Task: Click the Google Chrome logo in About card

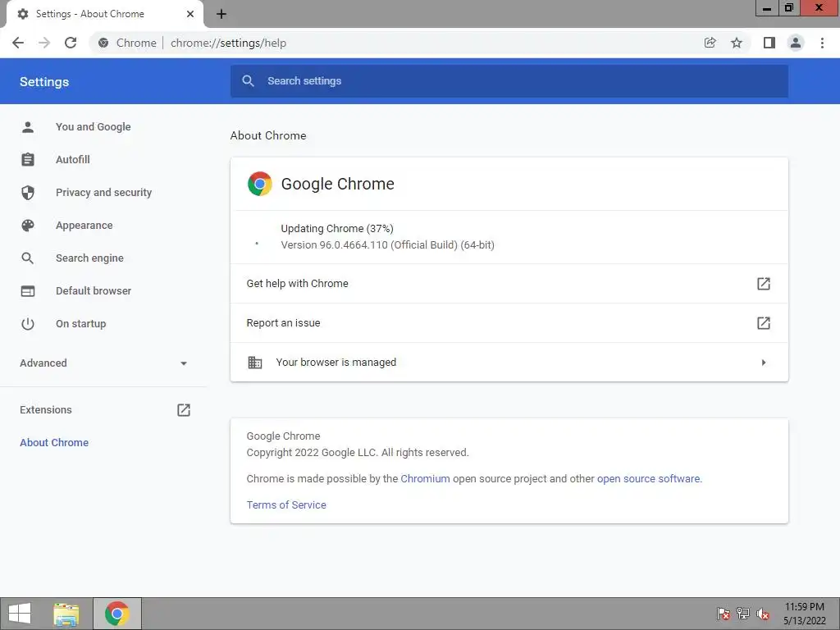Action: [260, 184]
